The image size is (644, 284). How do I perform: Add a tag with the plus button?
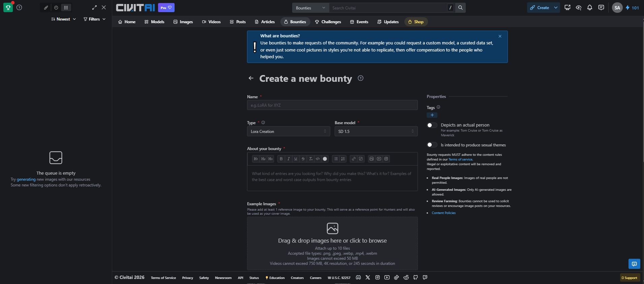pyautogui.click(x=432, y=115)
